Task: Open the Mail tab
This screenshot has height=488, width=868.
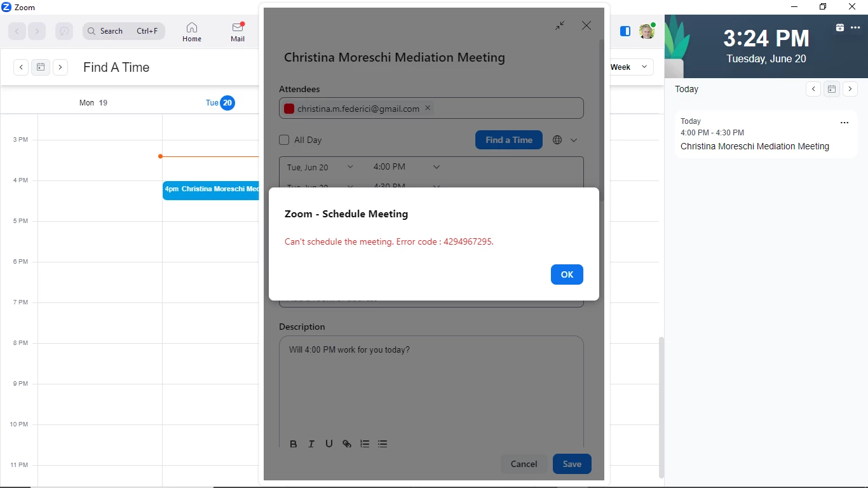Action: pyautogui.click(x=238, y=32)
